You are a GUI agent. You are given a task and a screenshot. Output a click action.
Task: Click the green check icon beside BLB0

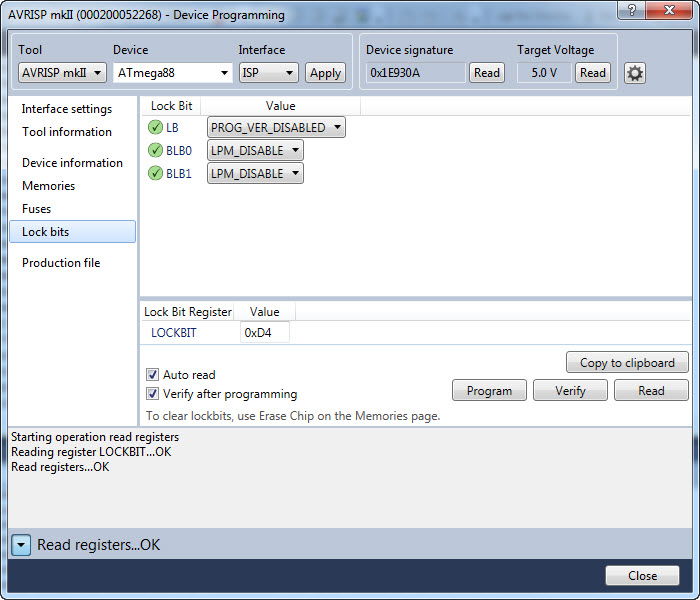tap(155, 150)
